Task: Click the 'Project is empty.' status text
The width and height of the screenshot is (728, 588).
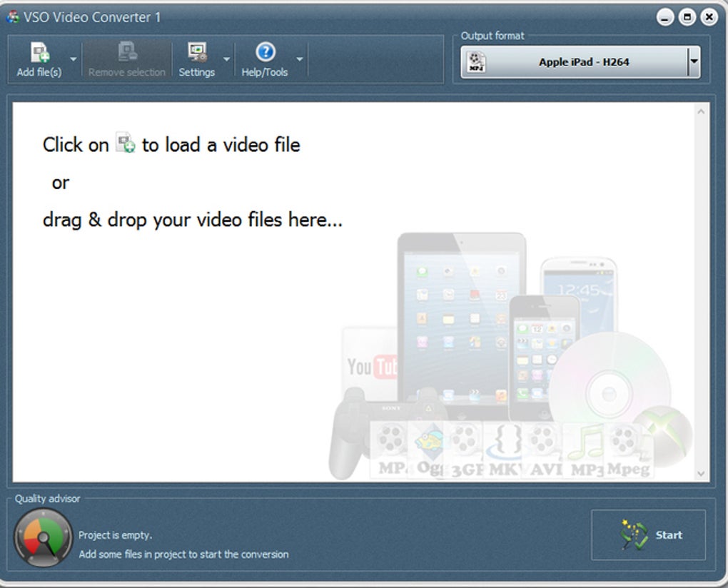Action: (x=115, y=535)
